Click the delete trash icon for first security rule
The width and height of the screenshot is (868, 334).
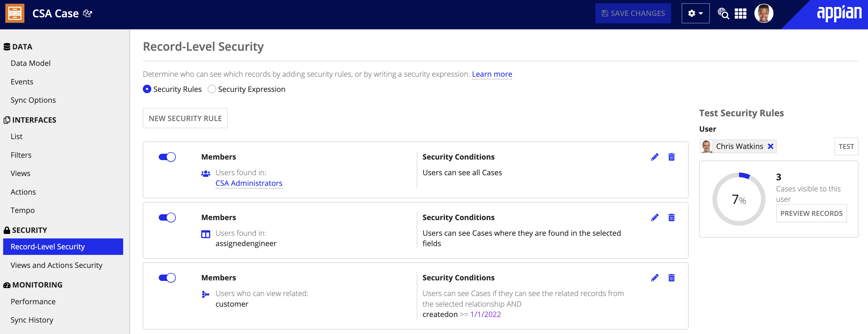tap(672, 156)
